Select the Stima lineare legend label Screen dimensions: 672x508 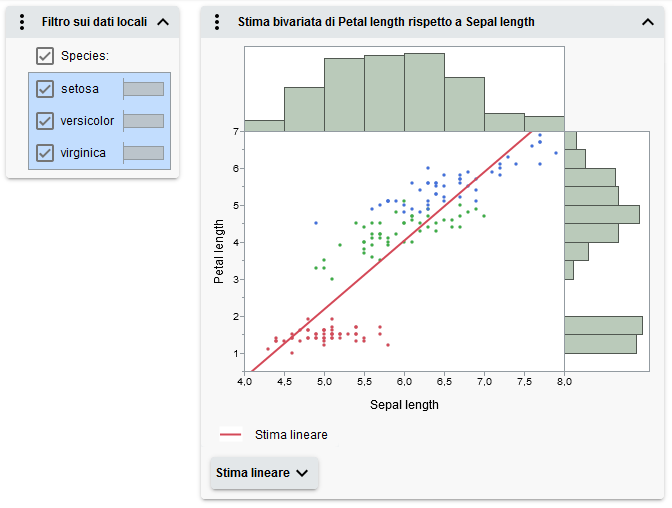(291, 435)
